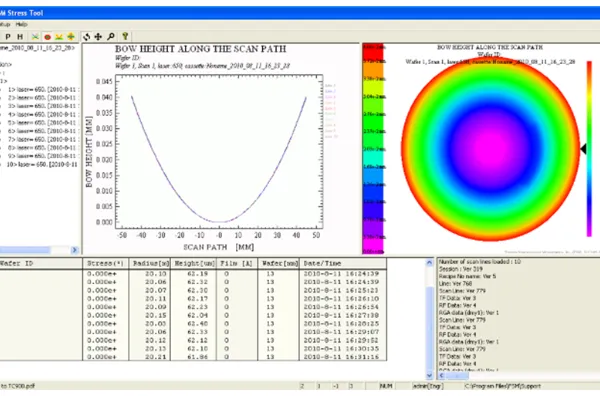
Task: Click tree panel scrollbar right arrow
Action: [x=75, y=250]
